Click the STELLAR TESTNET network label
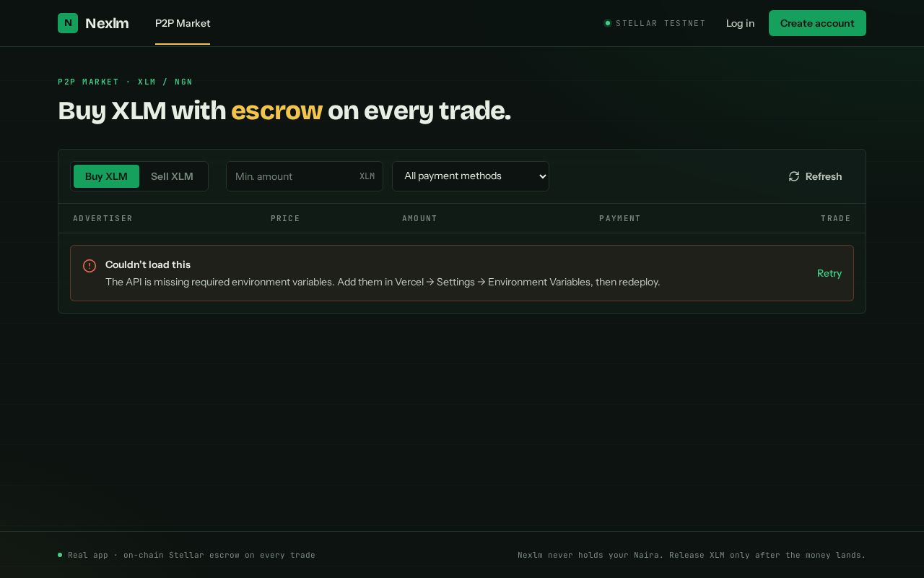924x578 pixels. [661, 23]
